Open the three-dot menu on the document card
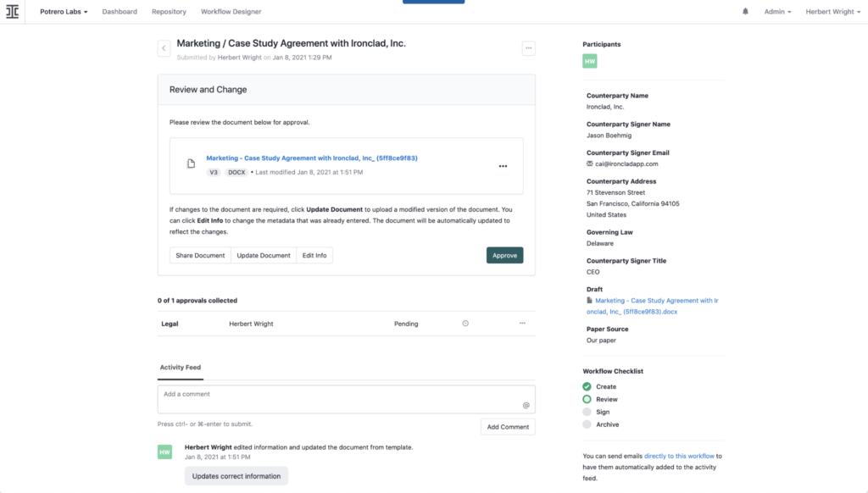 pos(503,166)
